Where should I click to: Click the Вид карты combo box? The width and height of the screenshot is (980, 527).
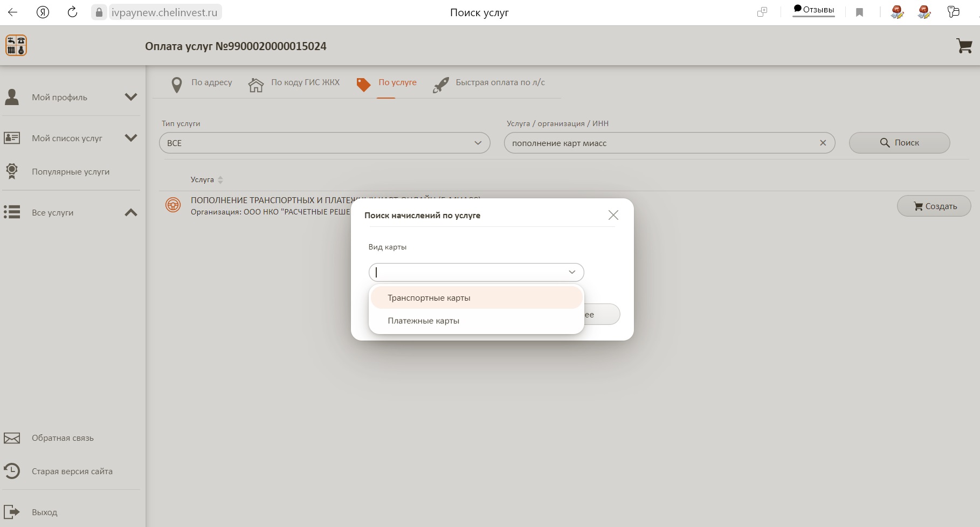tap(476, 272)
